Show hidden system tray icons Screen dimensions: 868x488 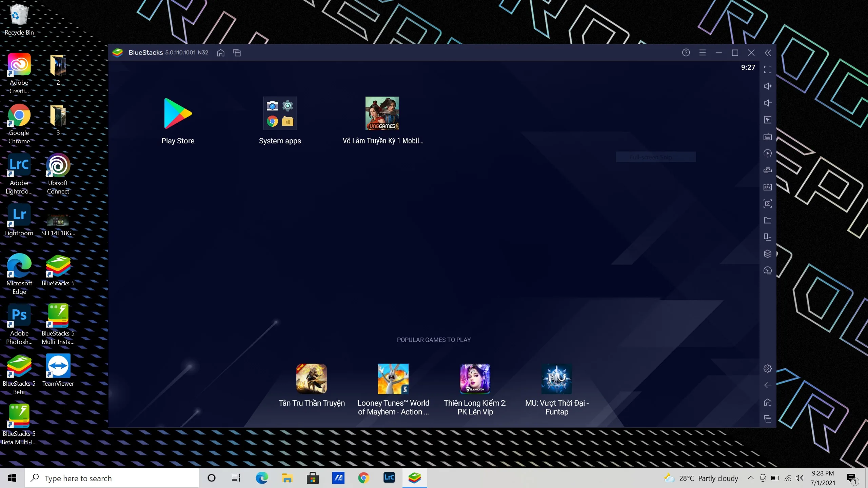(751, 478)
